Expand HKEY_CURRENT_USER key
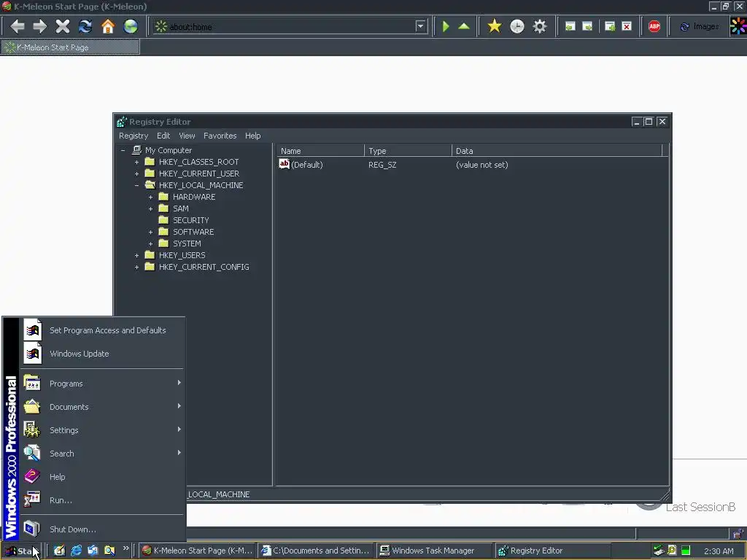Viewport: 747px width, 560px height. [x=136, y=174]
